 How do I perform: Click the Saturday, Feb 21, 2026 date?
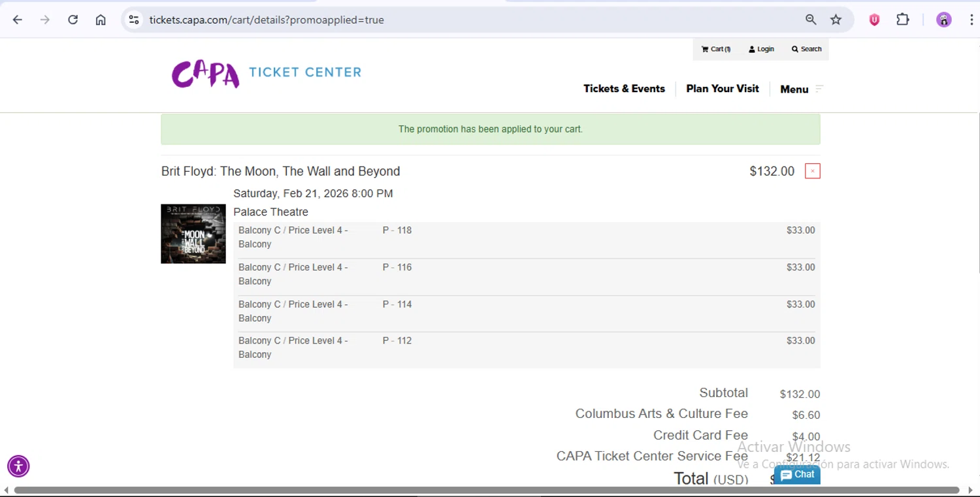point(313,193)
